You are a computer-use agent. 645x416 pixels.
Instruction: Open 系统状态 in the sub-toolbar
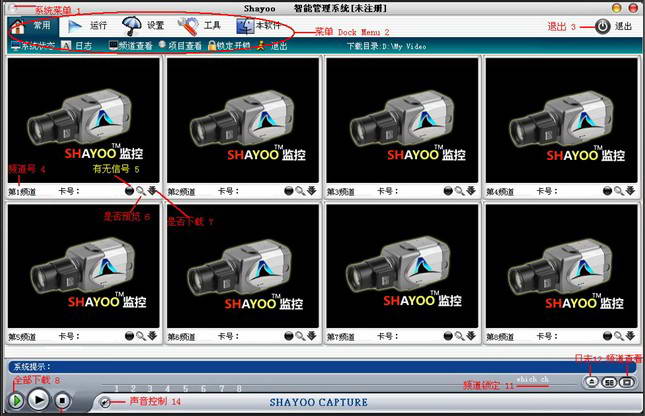(33, 46)
